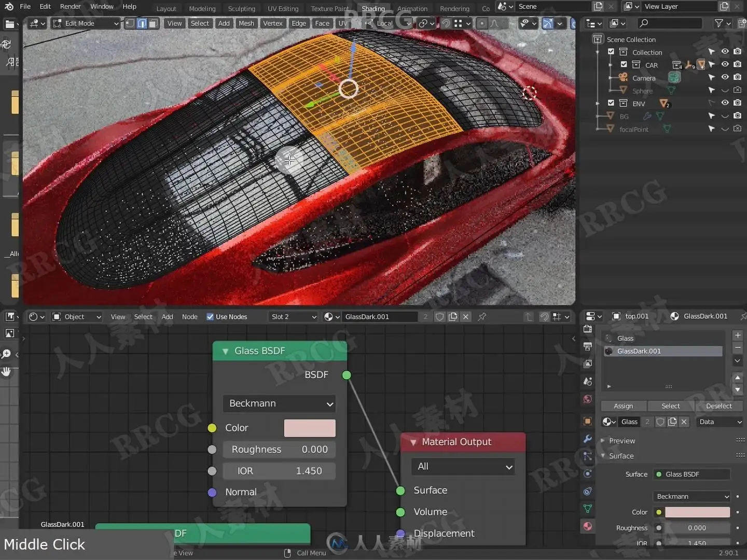Open Beckmann distribution dropdown in Glass BSDF node
This screenshot has height=560, width=747.
coord(279,403)
